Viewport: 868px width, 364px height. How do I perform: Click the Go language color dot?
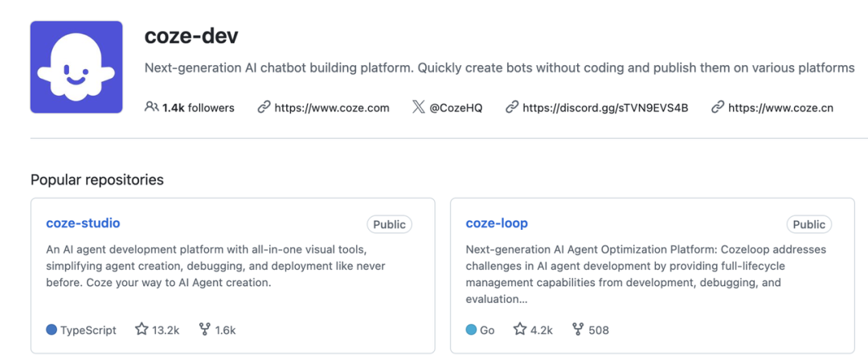click(x=471, y=329)
